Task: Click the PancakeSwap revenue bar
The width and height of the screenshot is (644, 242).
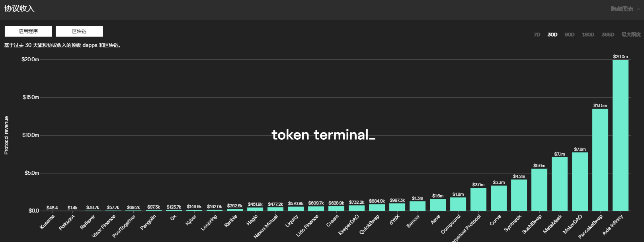Action: 600,160
